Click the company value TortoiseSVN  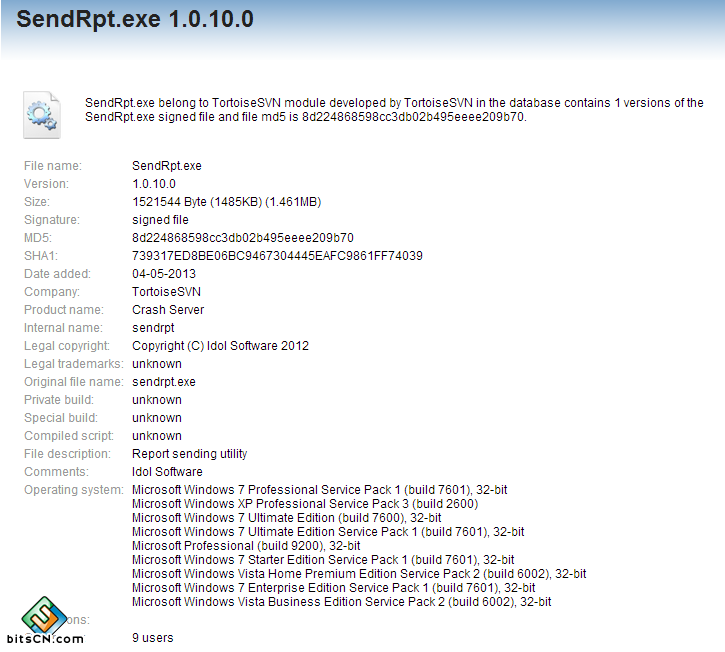click(x=166, y=292)
